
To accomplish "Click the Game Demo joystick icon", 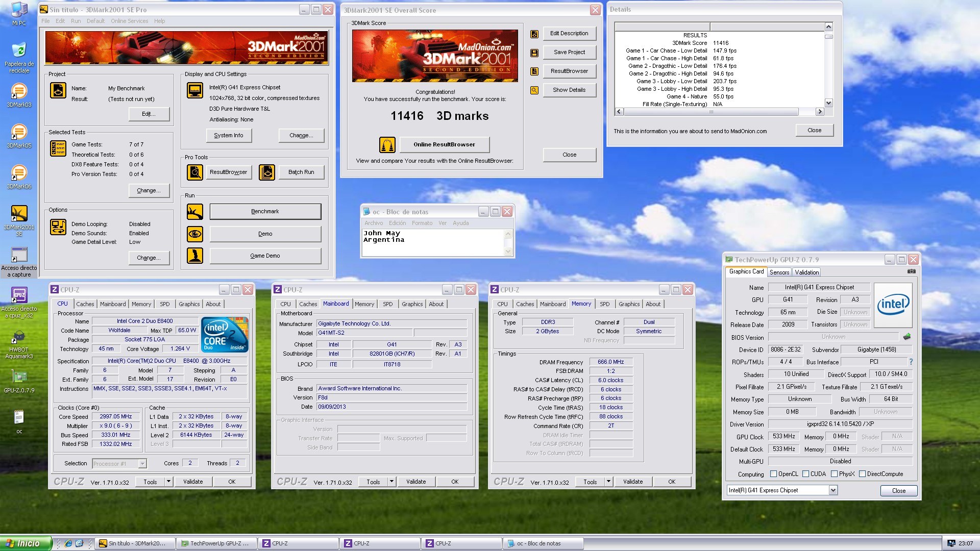I will coord(195,256).
